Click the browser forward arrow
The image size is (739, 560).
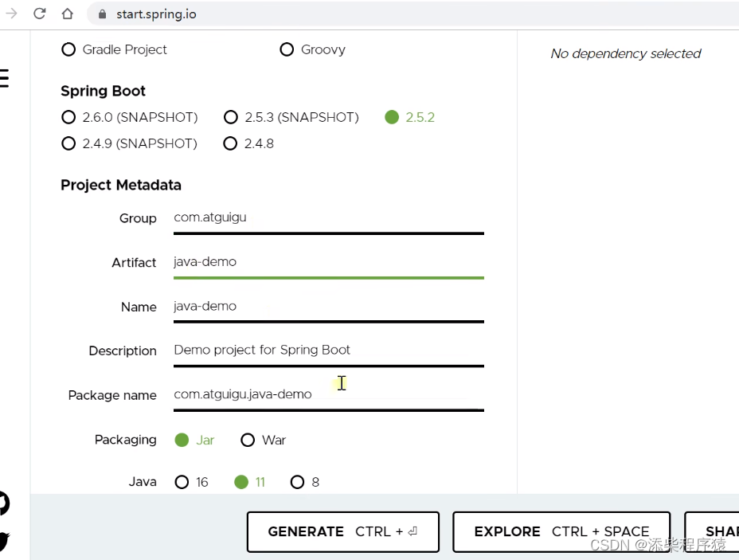point(11,14)
